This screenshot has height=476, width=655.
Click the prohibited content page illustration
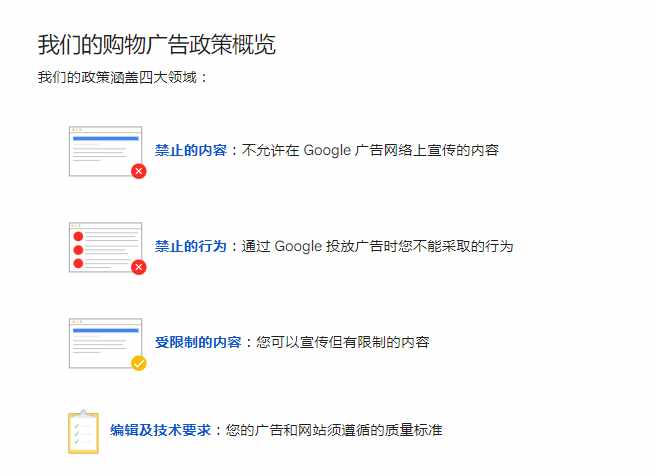[106, 151]
